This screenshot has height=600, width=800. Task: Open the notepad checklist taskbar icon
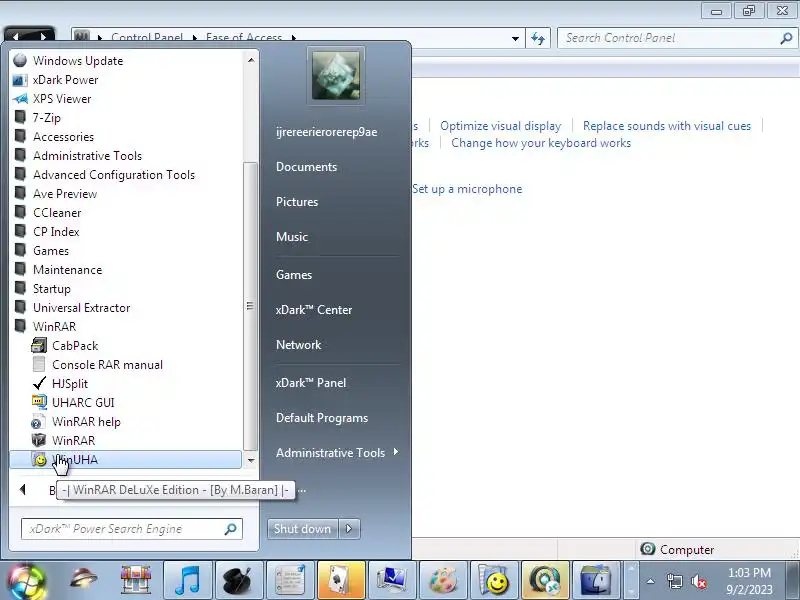(290, 581)
